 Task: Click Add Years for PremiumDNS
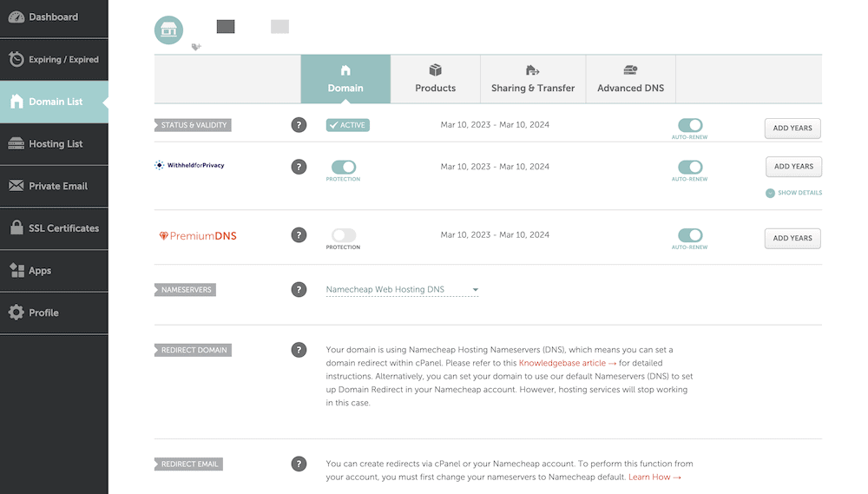(x=792, y=238)
